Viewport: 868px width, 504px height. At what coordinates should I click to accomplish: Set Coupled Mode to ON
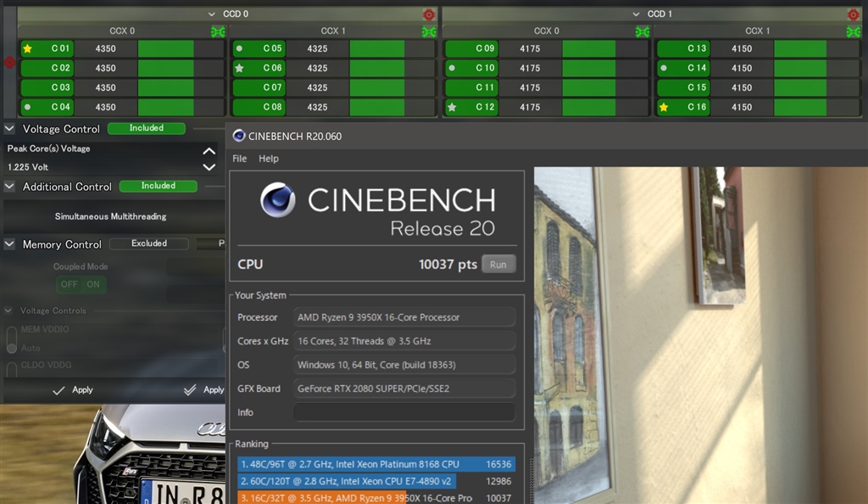[x=93, y=285]
